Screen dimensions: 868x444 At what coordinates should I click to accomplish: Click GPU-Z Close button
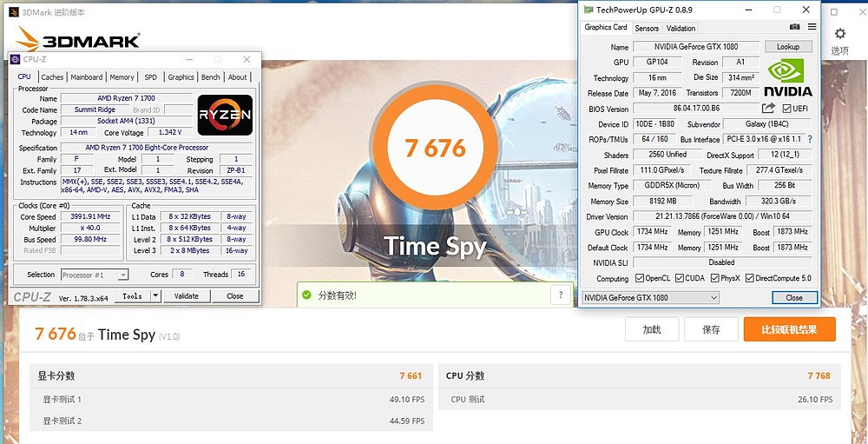point(794,298)
